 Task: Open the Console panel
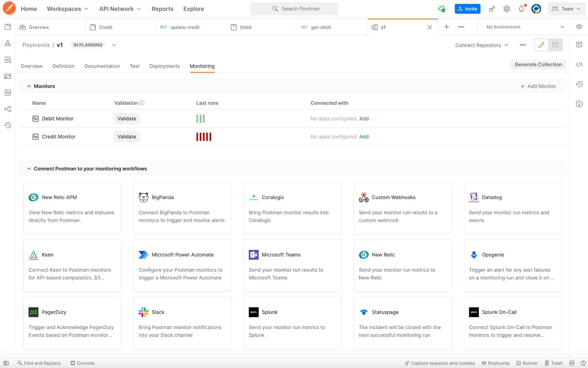click(82, 363)
